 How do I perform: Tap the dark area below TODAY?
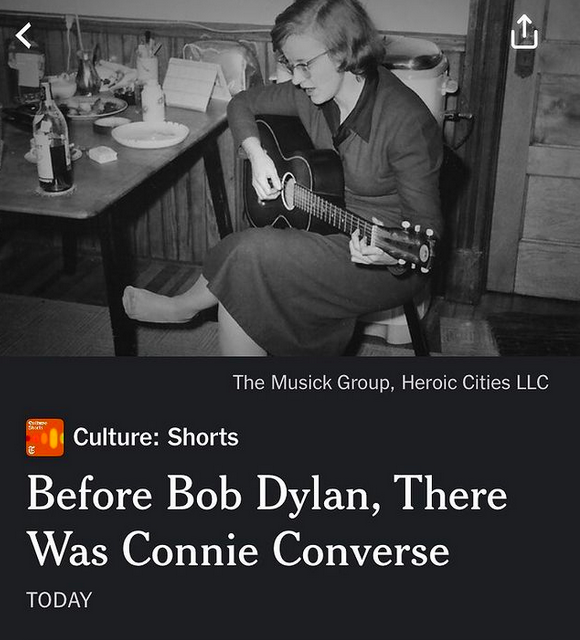click(x=290, y=625)
